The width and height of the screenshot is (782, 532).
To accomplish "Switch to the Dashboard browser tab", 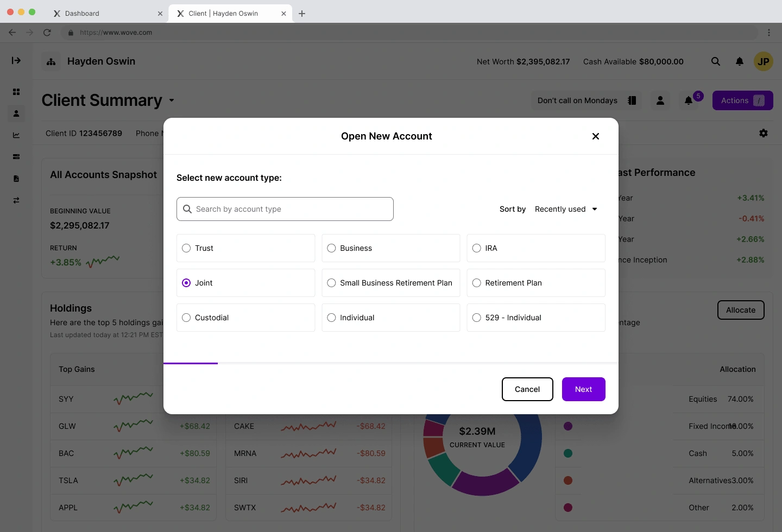I will pos(82,14).
